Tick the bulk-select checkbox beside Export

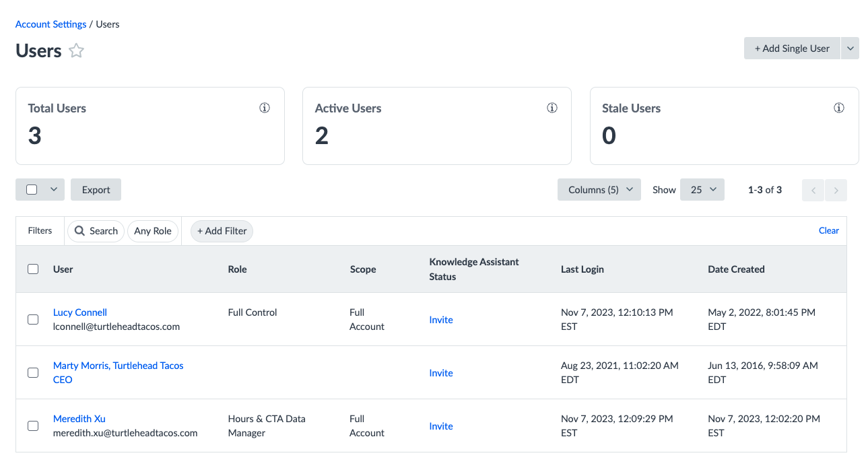point(32,190)
